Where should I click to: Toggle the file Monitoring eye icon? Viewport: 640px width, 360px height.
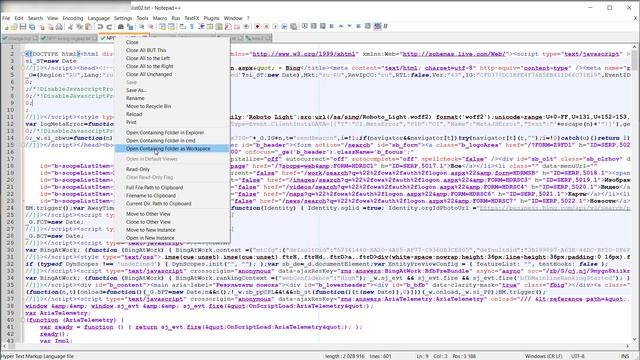(x=246, y=27)
